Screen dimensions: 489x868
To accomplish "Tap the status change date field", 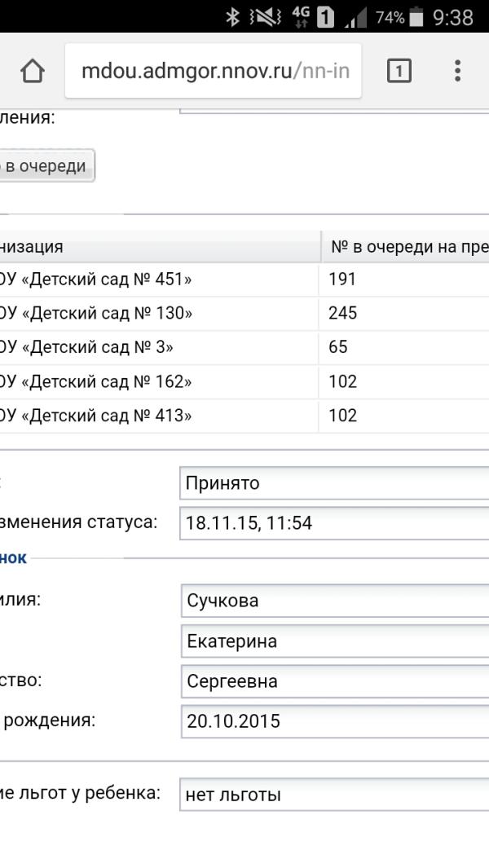I will coord(334,523).
